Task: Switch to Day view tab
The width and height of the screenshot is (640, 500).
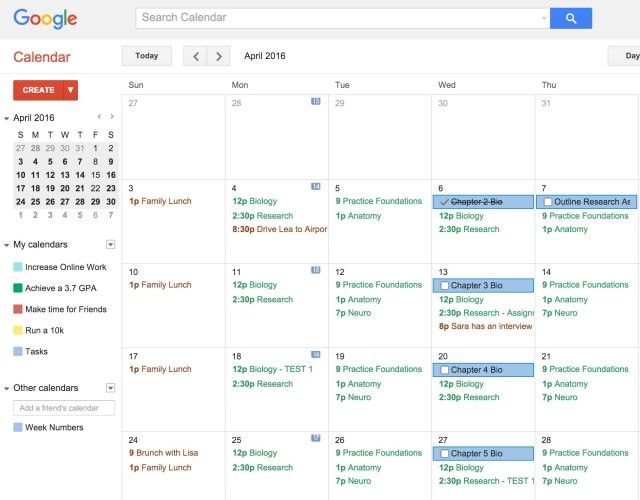Action: coord(624,57)
